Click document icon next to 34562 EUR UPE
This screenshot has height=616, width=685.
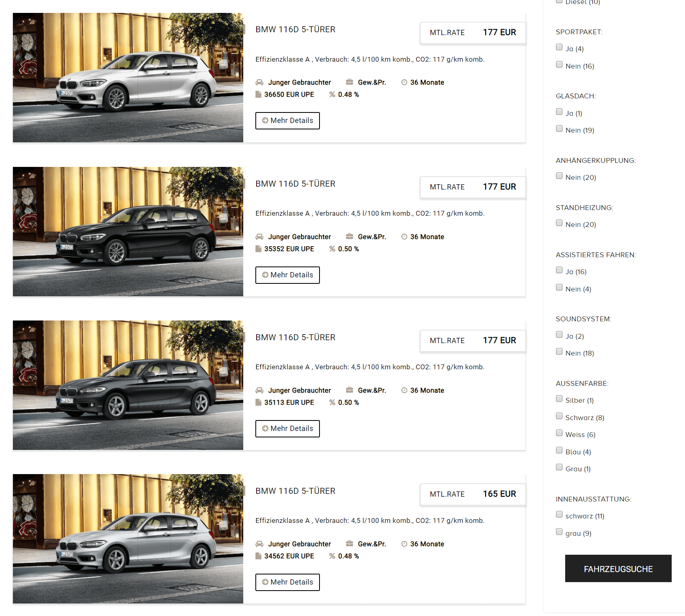click(x=258, y=556)
